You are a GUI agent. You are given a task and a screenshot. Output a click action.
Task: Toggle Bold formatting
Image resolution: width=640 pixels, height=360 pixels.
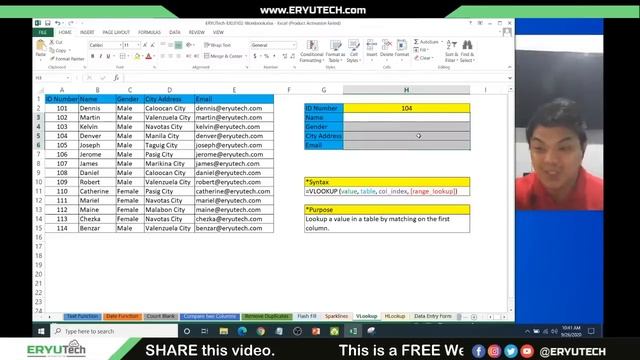point(93,56)
